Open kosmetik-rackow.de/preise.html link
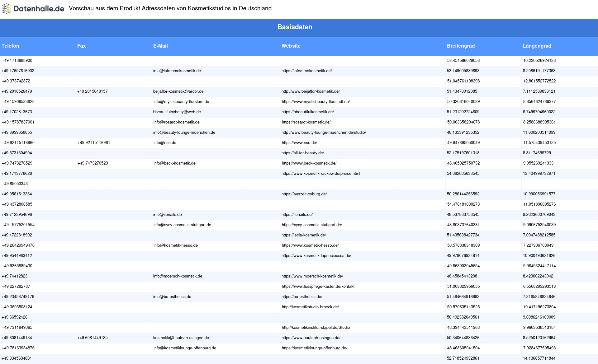 (321, 174)
